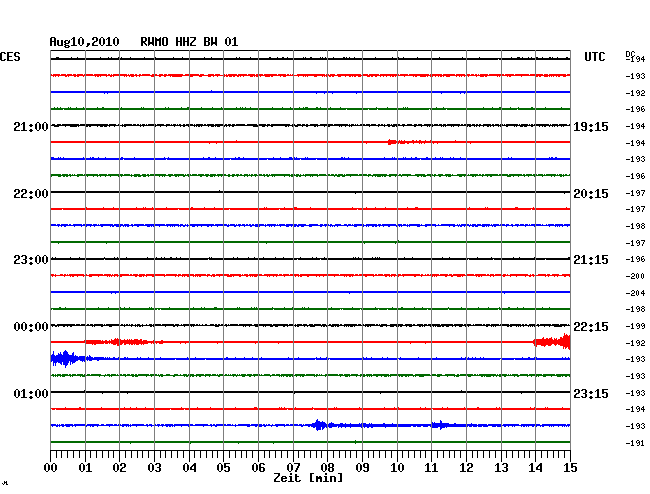Select minute tick label 12 on the axis
The width and height of the screenshot is (650, 494).
coord(466,468)
